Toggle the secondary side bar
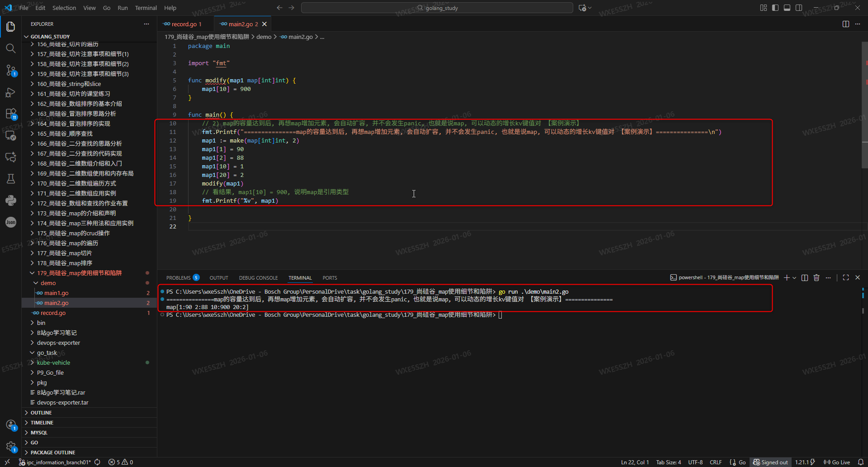Image resolution: width=868 pixels, height=467 pixels. point(799,8)
